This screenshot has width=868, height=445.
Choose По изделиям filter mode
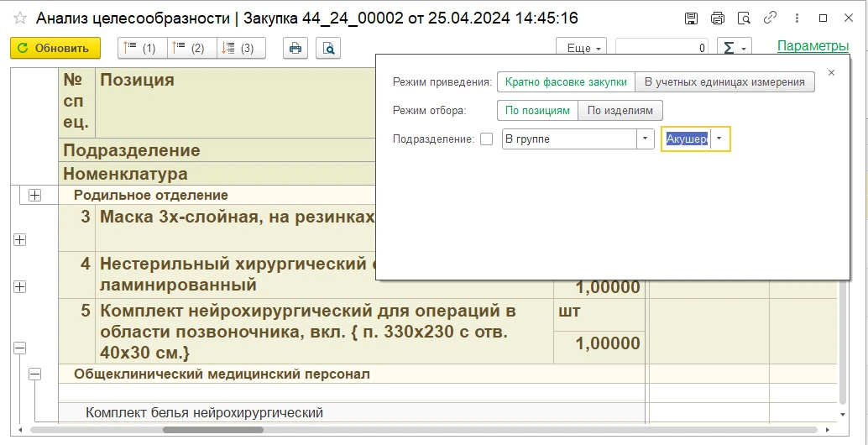click(x=620, y=110)
